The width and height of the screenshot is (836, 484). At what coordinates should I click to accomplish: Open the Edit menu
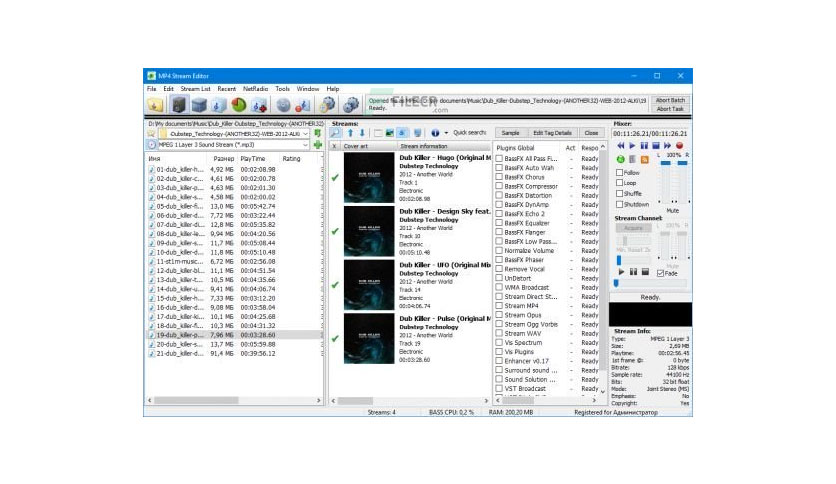tap(168, 88)
